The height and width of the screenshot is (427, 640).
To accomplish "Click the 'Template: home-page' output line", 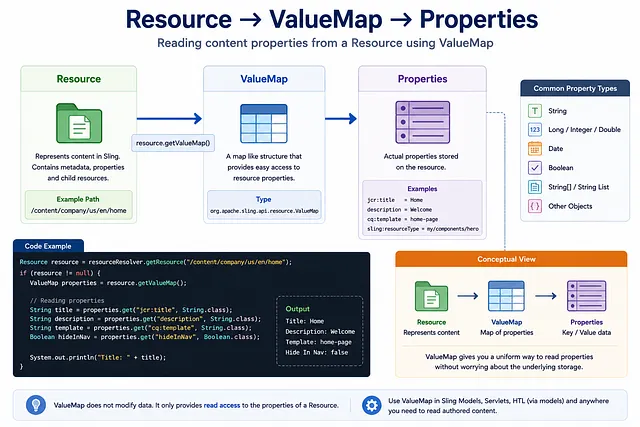I will click(x=318, y=342).
